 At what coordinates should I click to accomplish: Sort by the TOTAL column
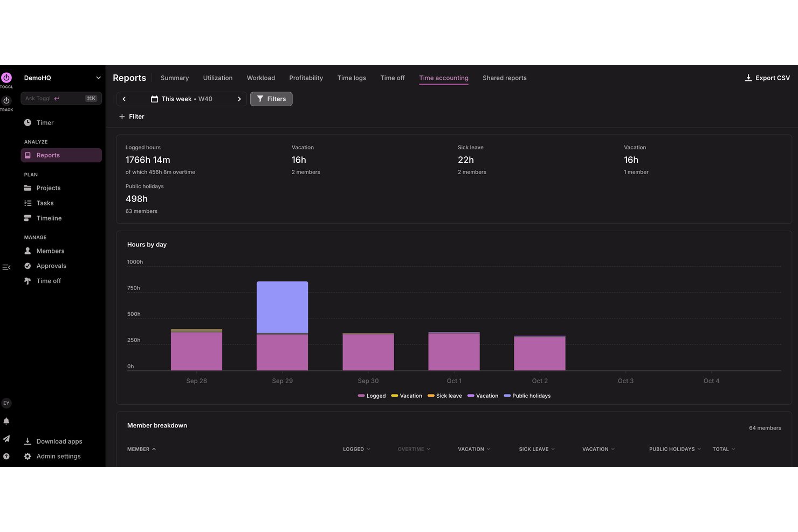click(x=724, y=450)
